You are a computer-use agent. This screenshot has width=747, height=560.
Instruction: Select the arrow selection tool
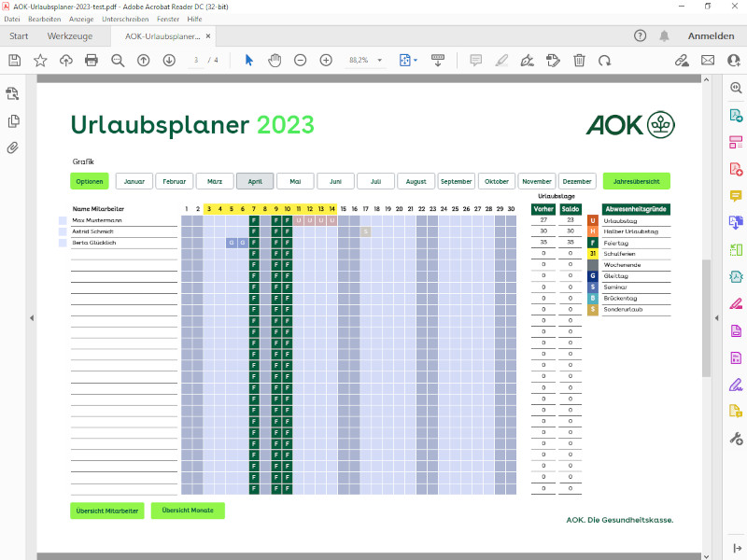point(248,61)
